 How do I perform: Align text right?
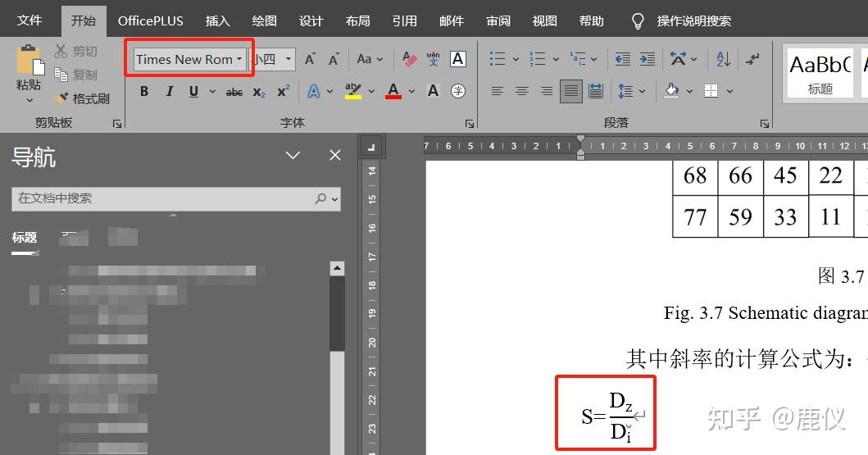(547, 91)
